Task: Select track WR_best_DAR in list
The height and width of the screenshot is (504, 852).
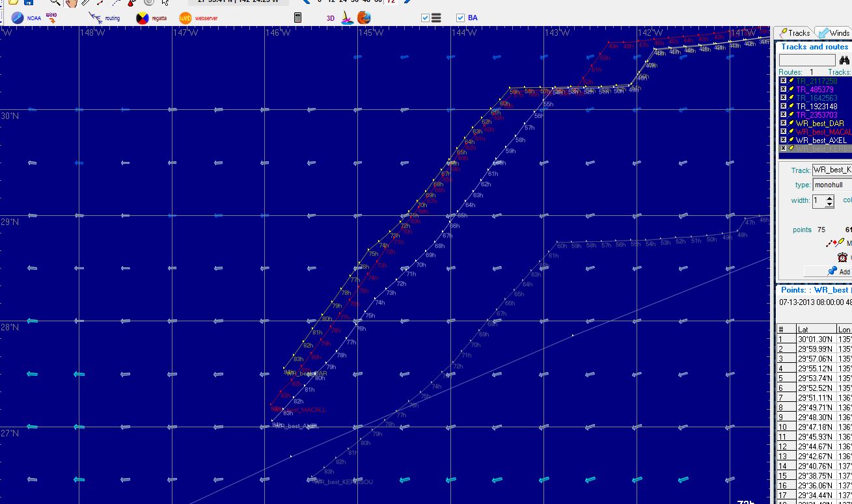Action: coord(819,124)
